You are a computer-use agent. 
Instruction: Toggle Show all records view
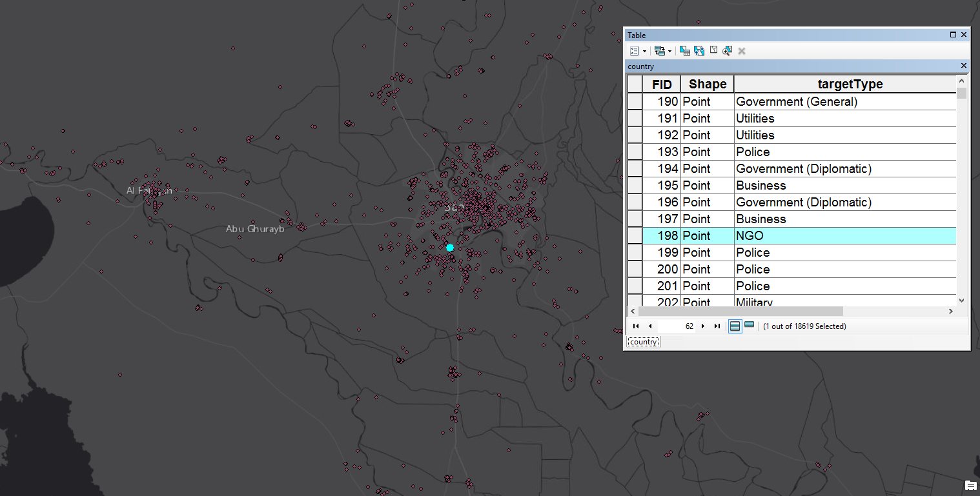735,326
